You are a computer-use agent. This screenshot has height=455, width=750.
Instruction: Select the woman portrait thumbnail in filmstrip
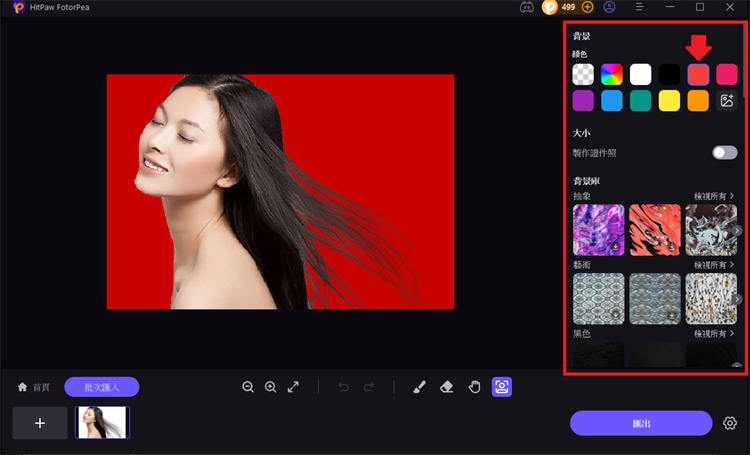pyautogui.click(x=102, y=422)
